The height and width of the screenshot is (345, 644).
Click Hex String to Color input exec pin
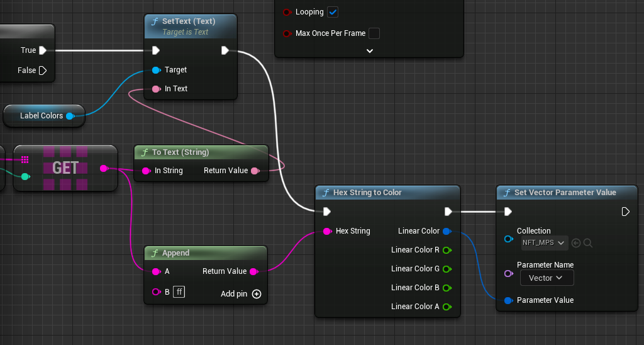[x=327, y=212]
